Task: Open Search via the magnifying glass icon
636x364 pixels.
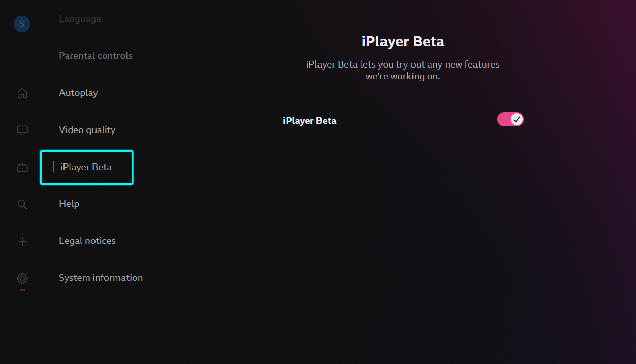Action: (22, 204)
